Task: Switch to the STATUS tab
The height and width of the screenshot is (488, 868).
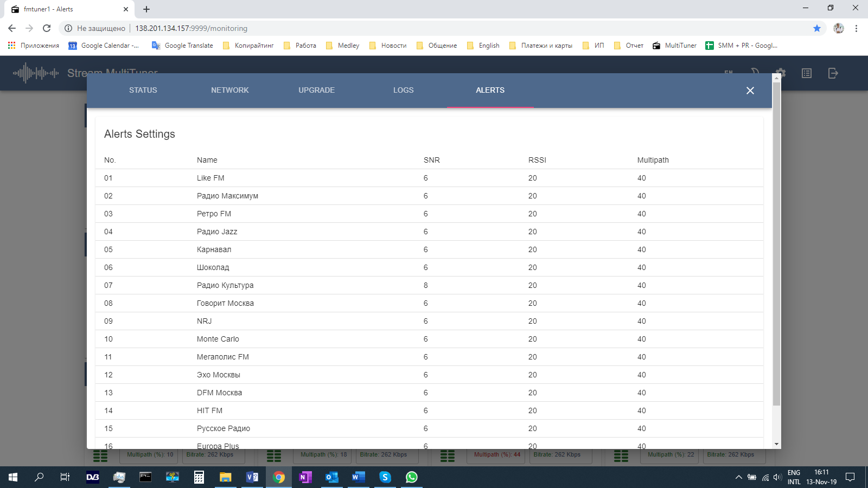Action: [143, 90]
